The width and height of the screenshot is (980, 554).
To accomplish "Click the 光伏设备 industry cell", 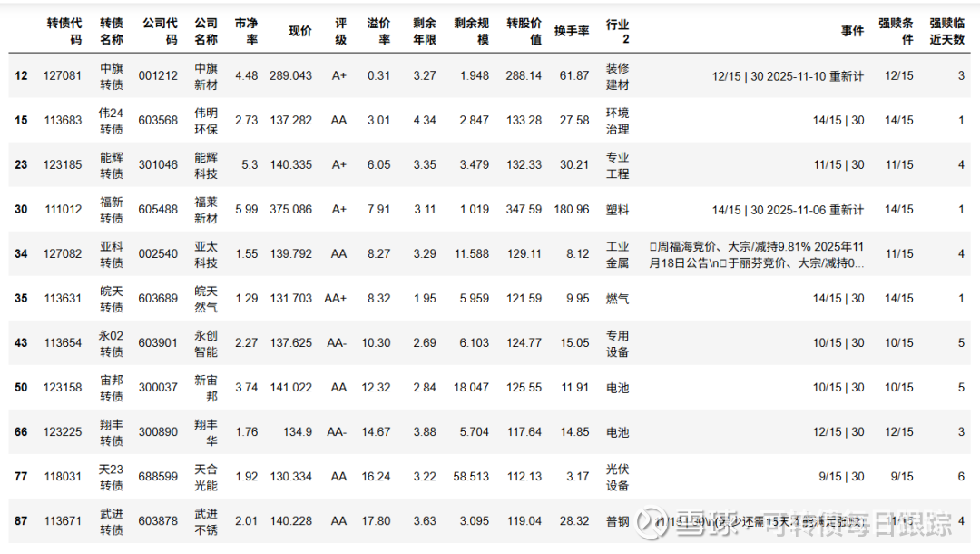I will coord(618,477).
